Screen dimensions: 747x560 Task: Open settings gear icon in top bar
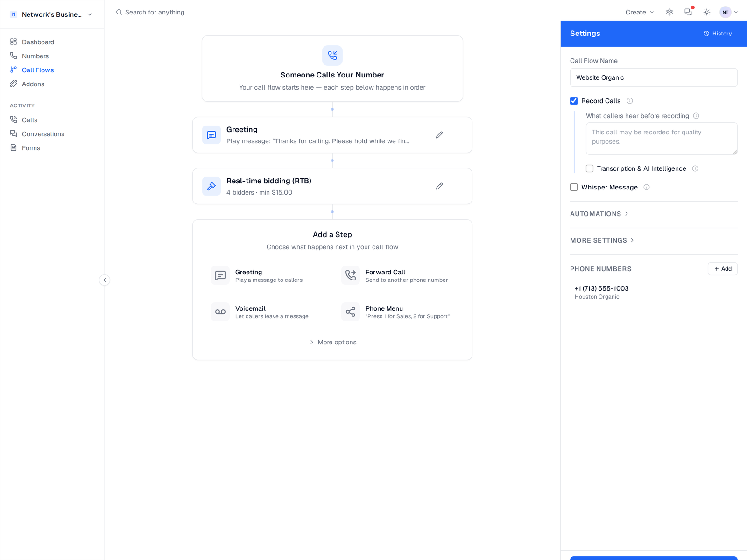[669, 12]
